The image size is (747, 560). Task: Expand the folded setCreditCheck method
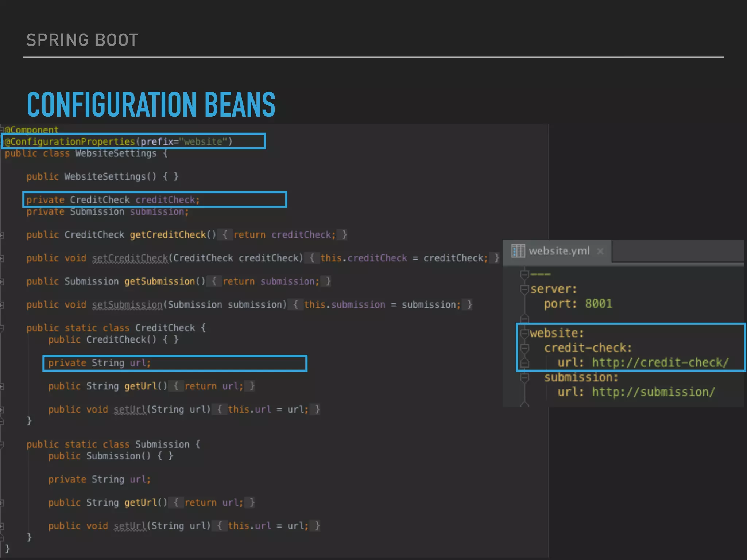[2, 258]
